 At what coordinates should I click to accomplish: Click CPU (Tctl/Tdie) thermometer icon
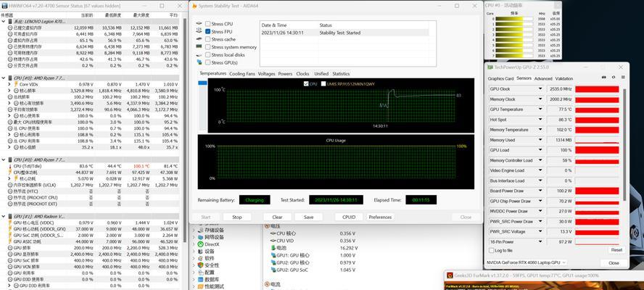click(x=10, y=166)
